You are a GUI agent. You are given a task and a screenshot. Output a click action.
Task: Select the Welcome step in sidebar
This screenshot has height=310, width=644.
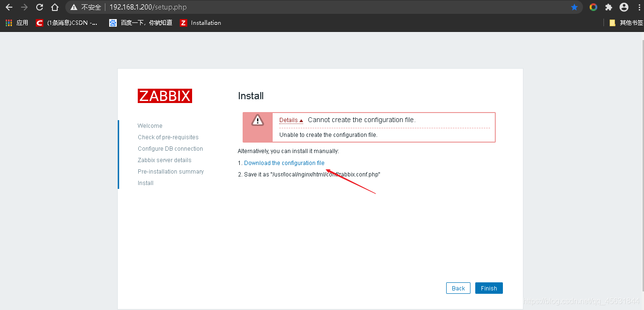click(x=150, y=126)
